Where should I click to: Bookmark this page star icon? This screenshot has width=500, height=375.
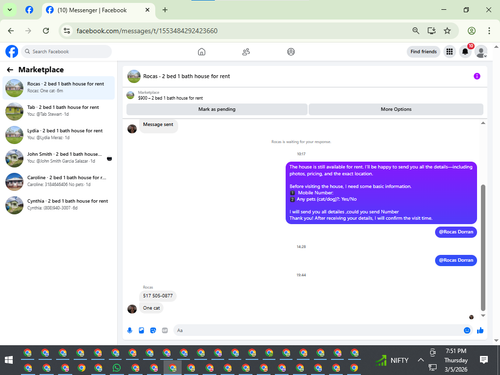click(x=447, y=31)
